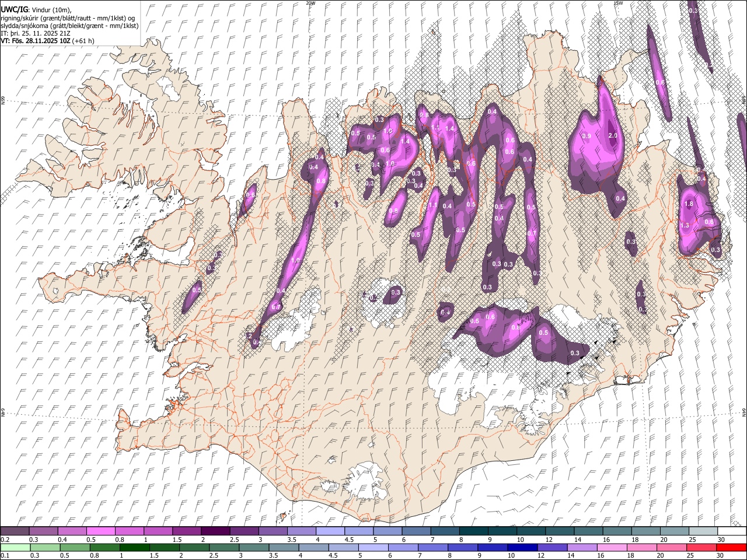
Task: Click the "(+61 h)" forecast offset text
Action: point(84,41)
